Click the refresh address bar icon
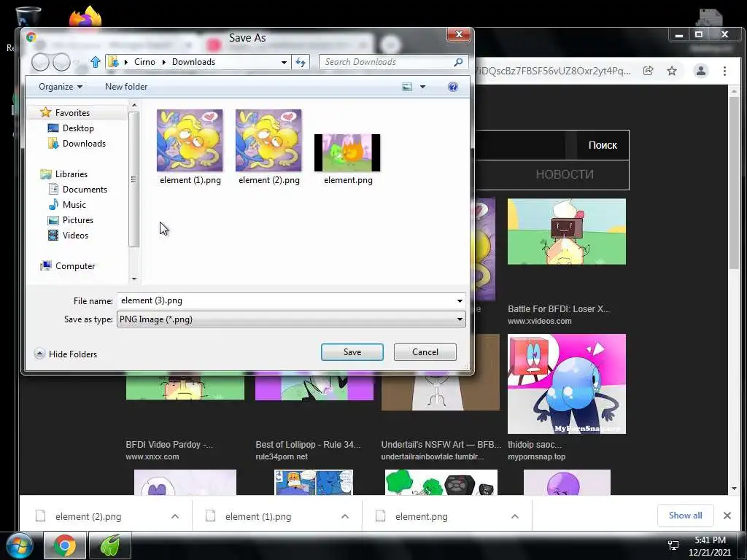747x560 pixels. (301, 62)
